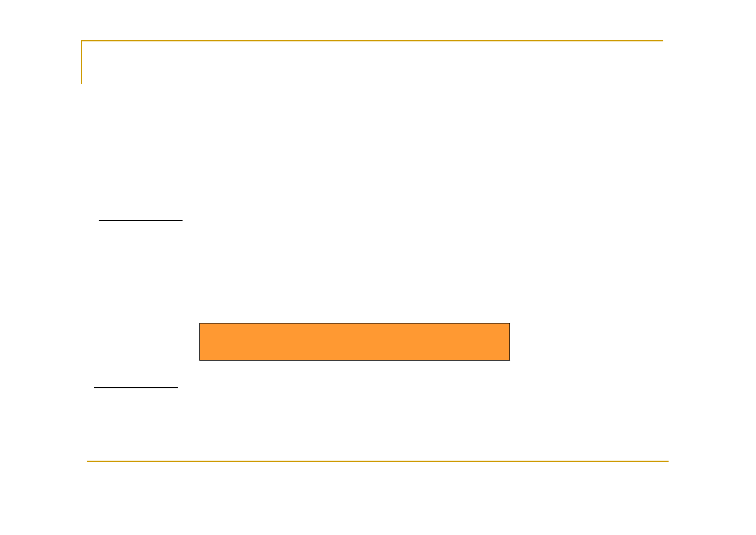Select the upper black underline above the rectangle
This screenshot has width=756, height=535.
click(x=141, y=220)
